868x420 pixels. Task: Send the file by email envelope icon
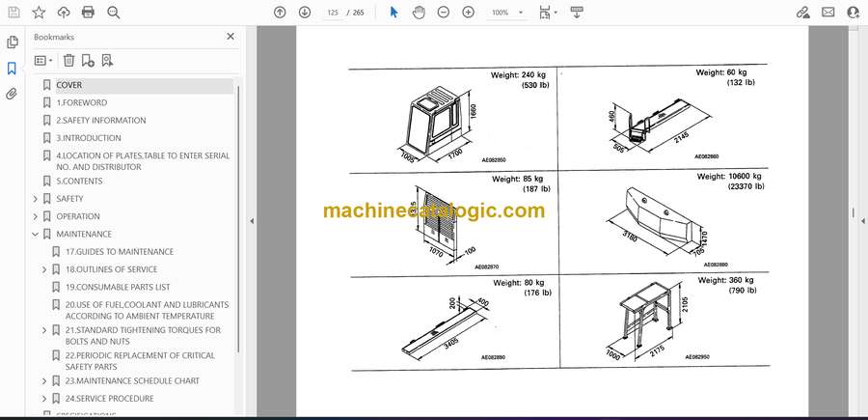828,13
